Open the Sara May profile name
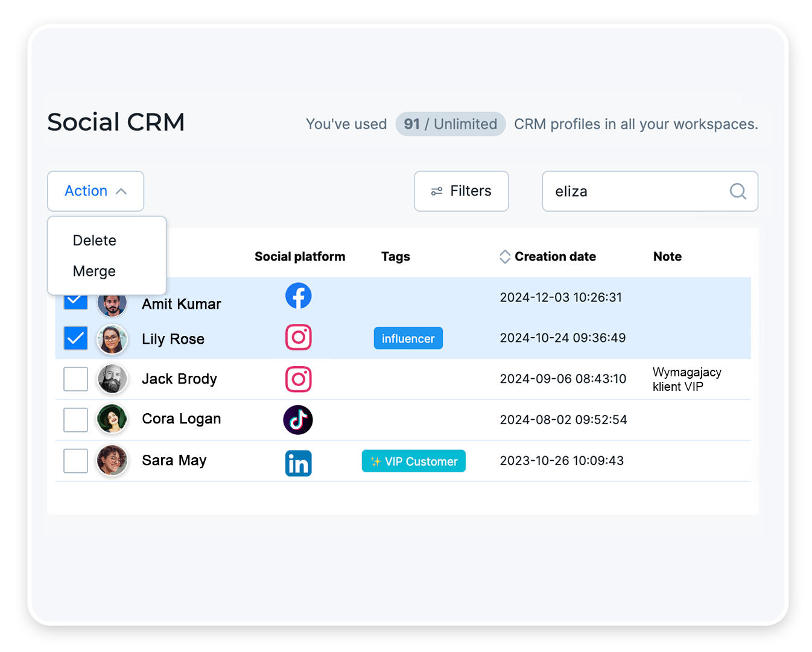Screen dimensions: 812x652 (x=174, y=460)
